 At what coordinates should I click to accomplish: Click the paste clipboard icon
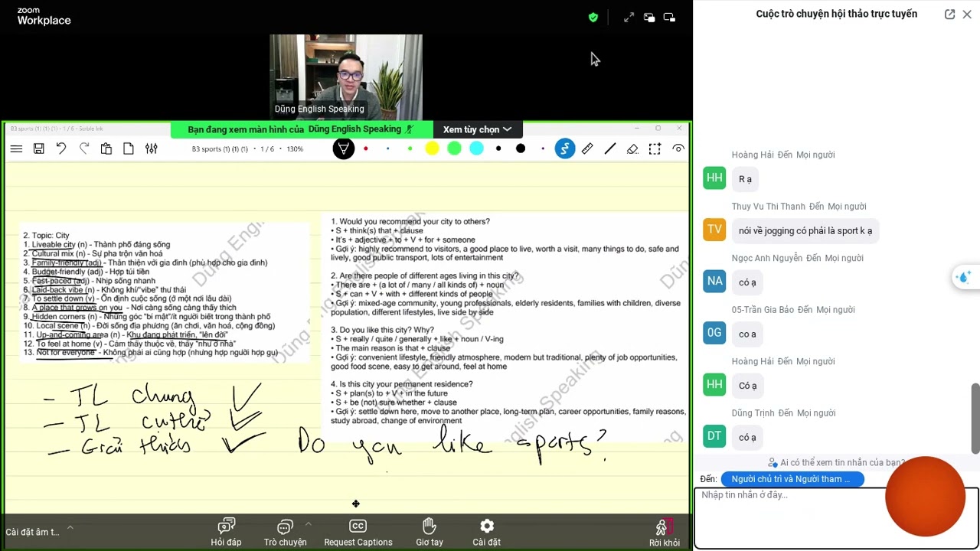(x=106, y=149)
